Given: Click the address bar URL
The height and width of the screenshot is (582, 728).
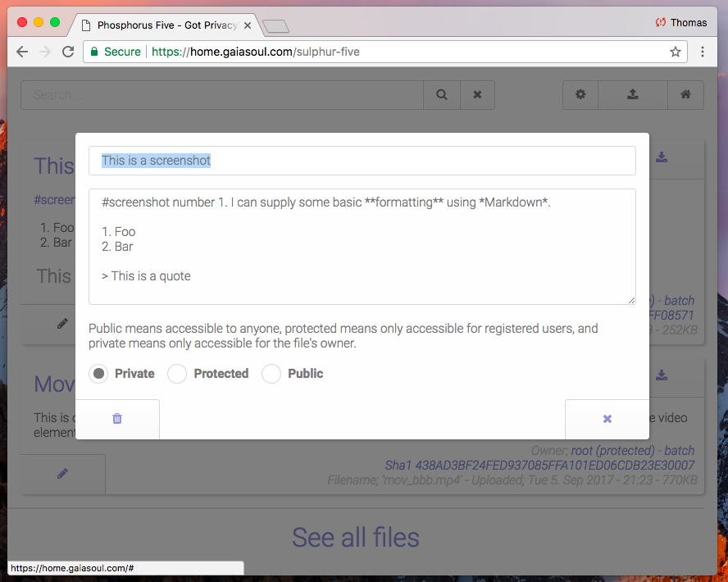Looking at the screenshot, I should 255,52.
